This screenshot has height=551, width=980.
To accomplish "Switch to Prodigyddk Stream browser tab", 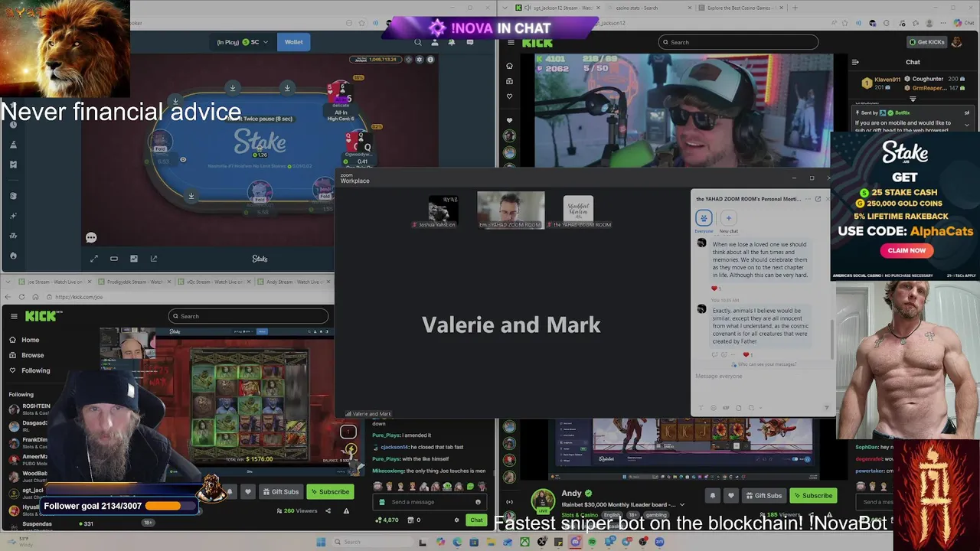I will tap(134, 282).
